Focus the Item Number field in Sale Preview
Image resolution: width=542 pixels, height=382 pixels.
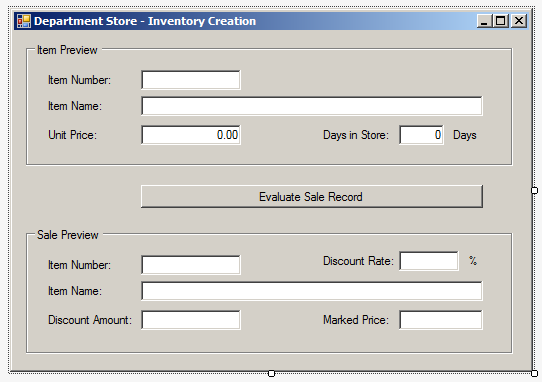pyautogui.click(x=191, y=265)
